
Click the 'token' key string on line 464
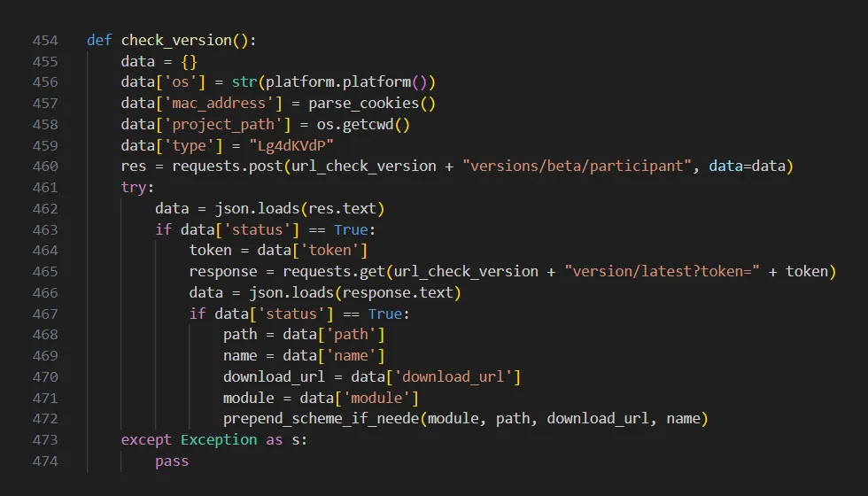[329, 250]
